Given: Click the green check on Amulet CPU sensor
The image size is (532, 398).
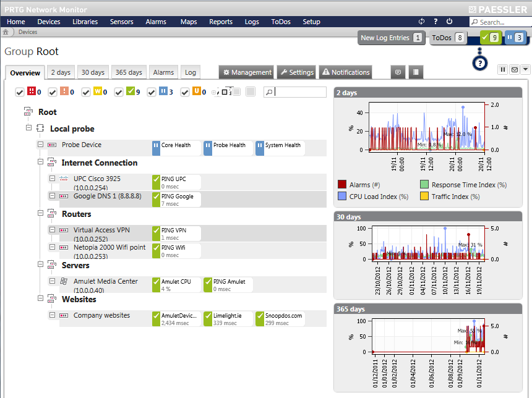Looking at the screenshot, I should pyautogui.click(x=156, y=285).
